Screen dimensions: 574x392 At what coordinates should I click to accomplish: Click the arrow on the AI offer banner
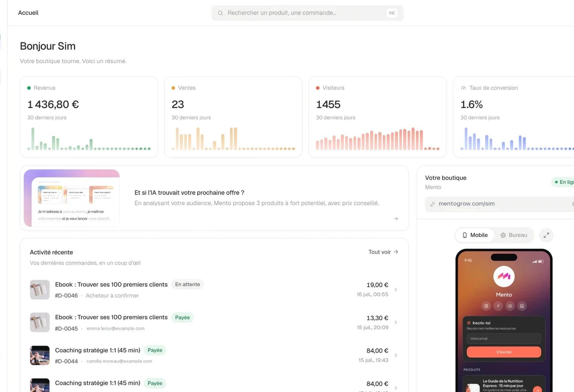(396, 219)
